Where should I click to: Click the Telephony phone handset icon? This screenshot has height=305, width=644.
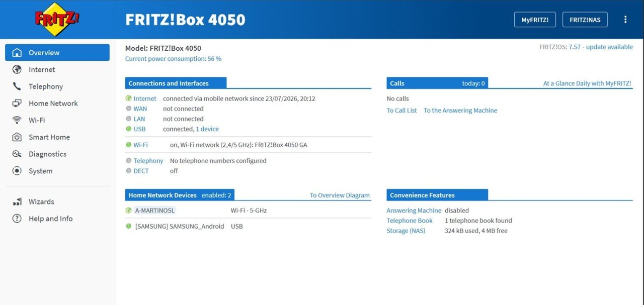[x=17, y=86]
